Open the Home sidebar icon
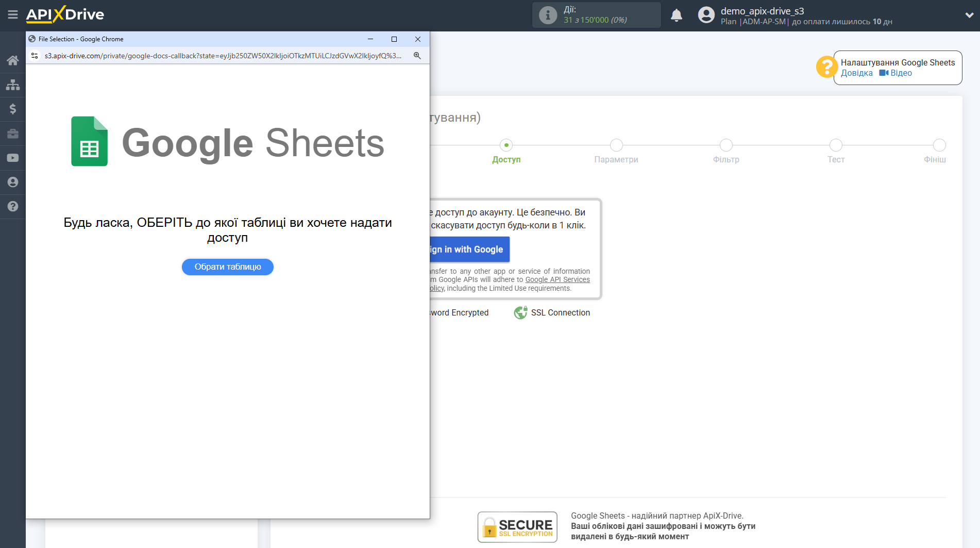 [13, 60]
